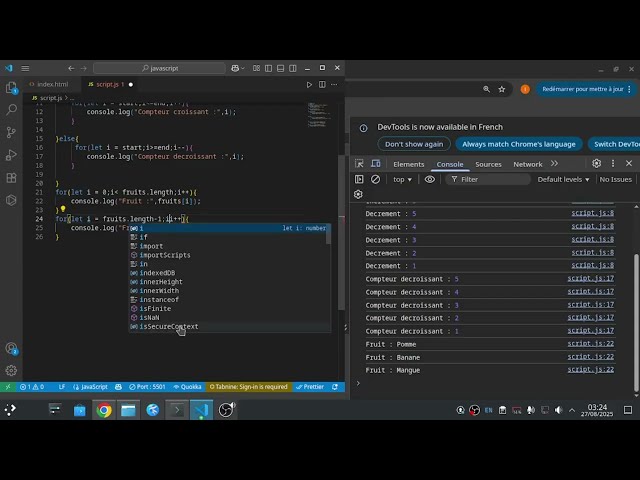Open Sources tab in DevTools

(x=488, y=164)
